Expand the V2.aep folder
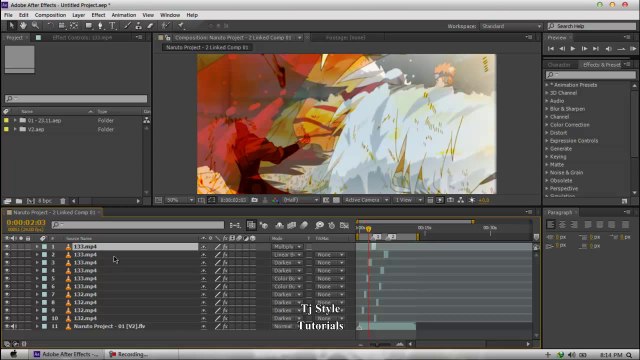 [15, 129]
